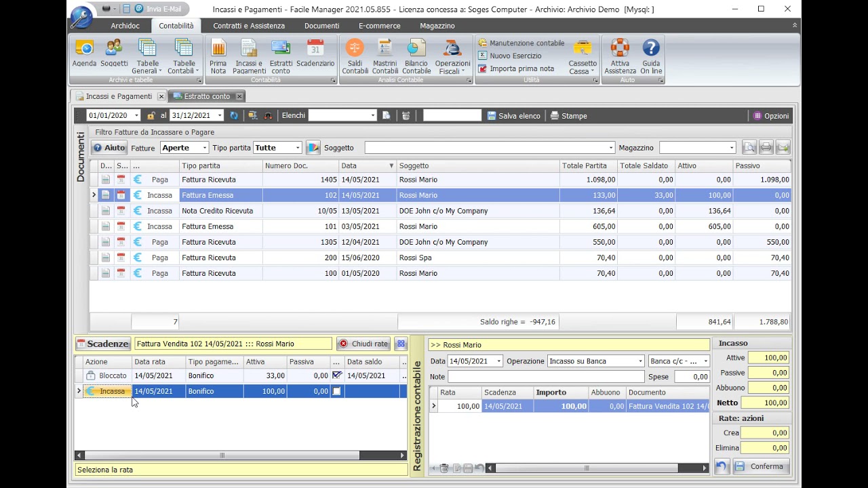Switch to Contratti e Assistenza tab
Screen dimensions: 868x488
(249, 26)
